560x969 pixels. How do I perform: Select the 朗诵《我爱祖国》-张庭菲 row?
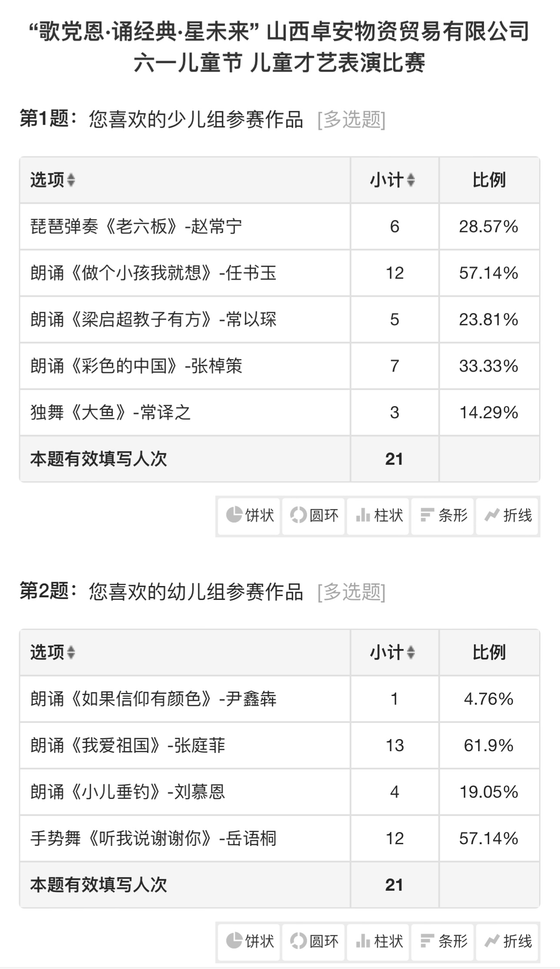coord(280,745)
